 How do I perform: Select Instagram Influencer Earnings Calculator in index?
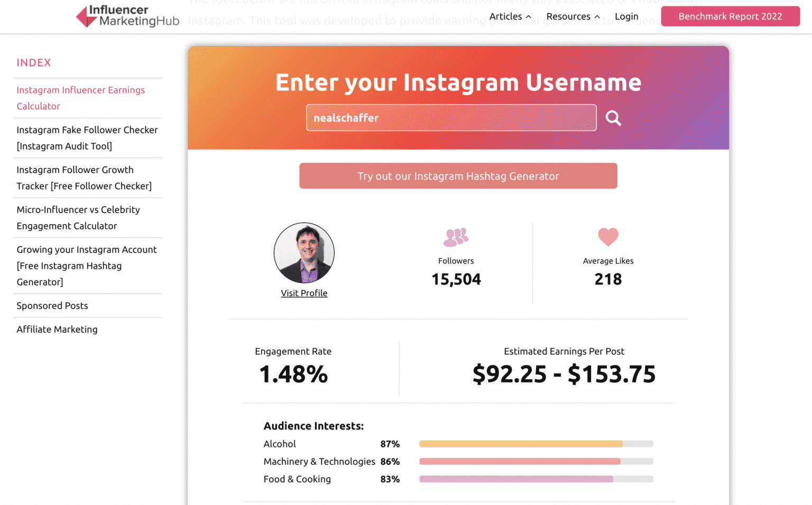pos(80,98)
